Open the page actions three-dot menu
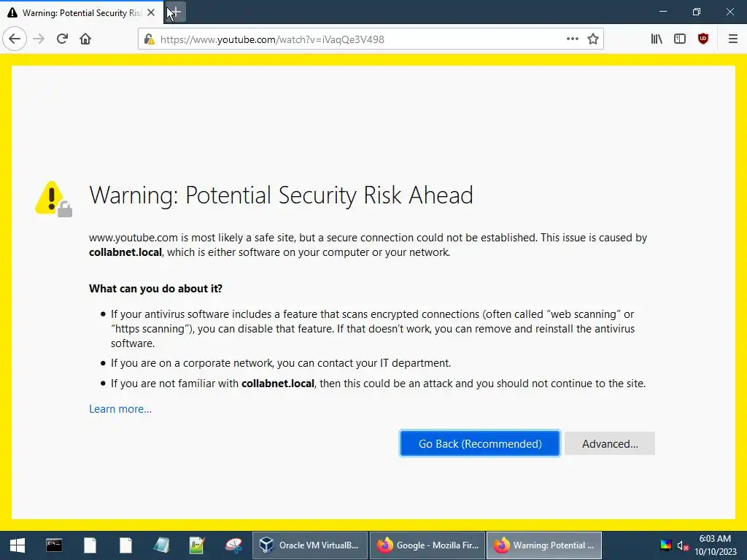 pyautogui.click(x=572, y=39)
